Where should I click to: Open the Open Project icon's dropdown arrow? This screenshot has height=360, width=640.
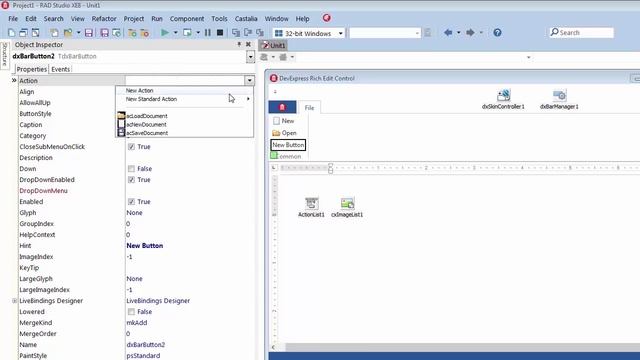pos(78,33)
